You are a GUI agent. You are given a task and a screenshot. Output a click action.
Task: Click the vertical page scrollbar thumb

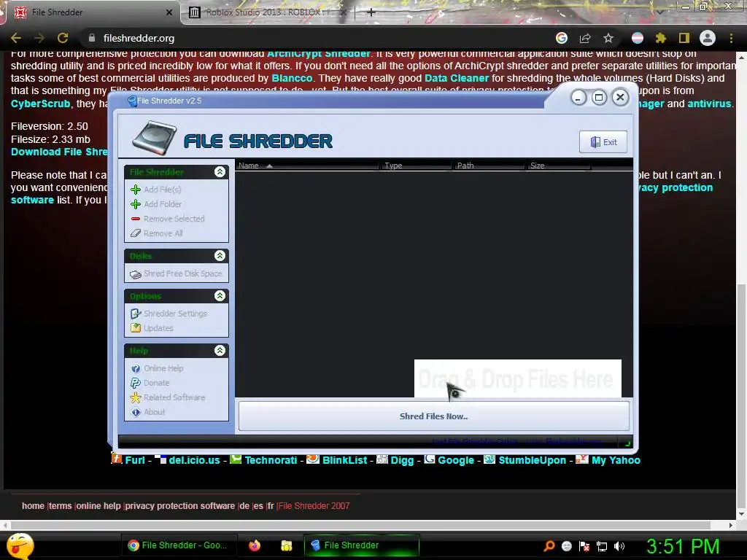click(741, 396)
